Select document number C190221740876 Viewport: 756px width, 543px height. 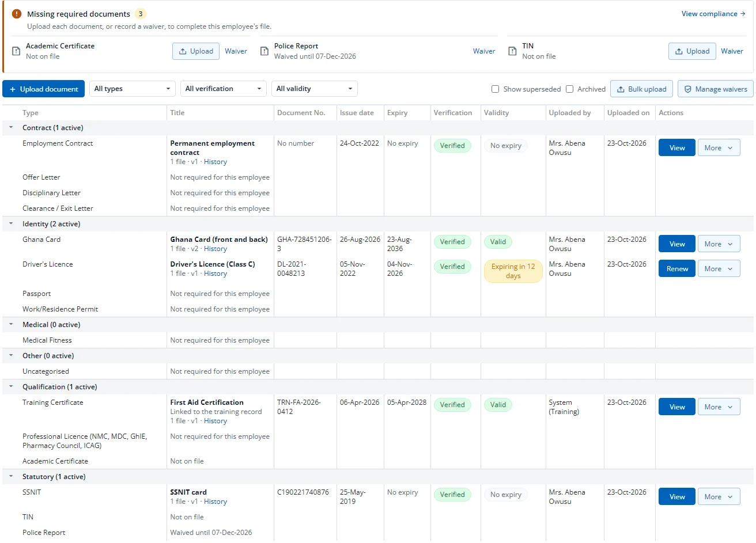[x=303, y=492]
